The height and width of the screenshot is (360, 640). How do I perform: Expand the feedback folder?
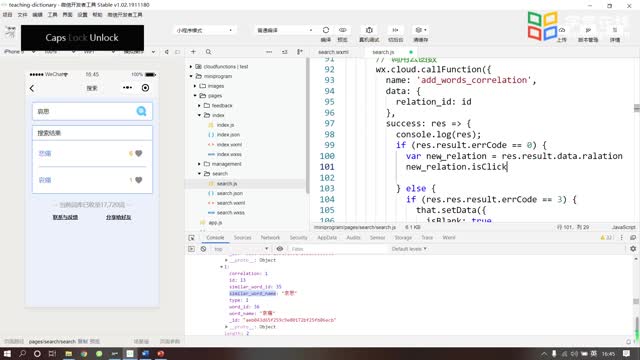199,106
